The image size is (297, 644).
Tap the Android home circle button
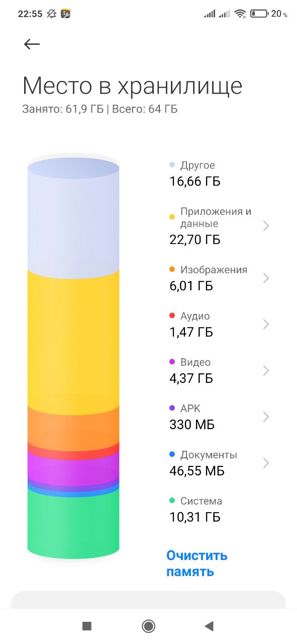[x=148, y=626]
